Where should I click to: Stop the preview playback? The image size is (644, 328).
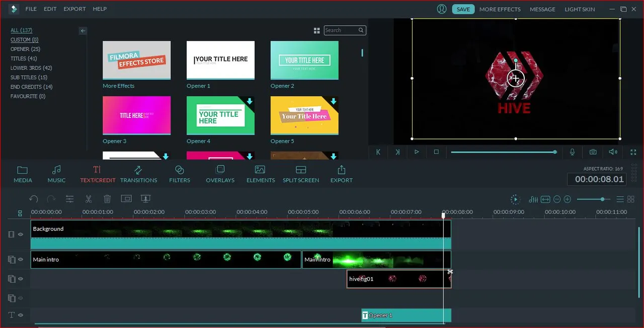click(x=436, y=152)
